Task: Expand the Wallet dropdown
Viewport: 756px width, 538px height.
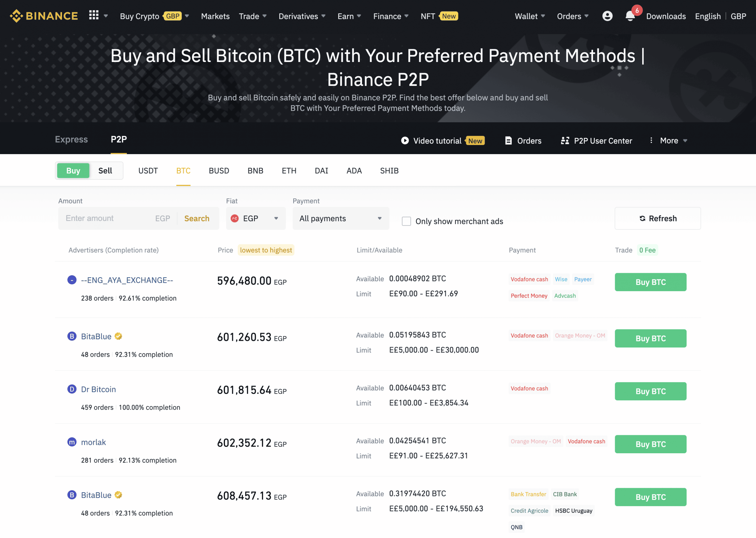Action: pos(543,16)
